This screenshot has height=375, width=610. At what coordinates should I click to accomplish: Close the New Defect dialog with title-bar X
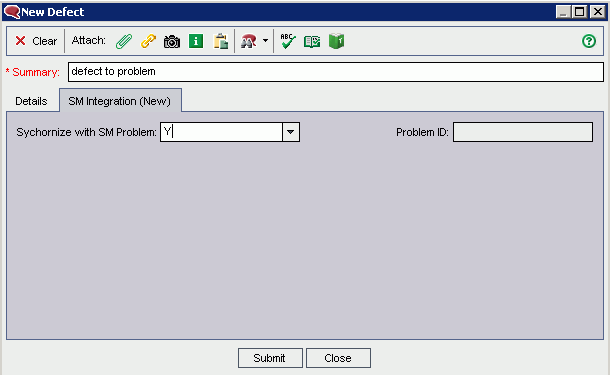click(x=598, y=12)
